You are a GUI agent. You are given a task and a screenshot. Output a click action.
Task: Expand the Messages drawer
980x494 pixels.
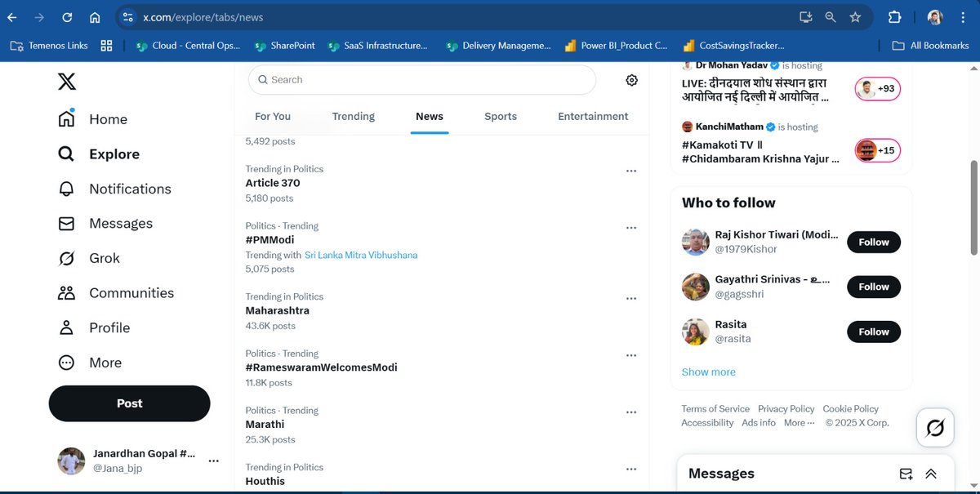tap(930, 474)
